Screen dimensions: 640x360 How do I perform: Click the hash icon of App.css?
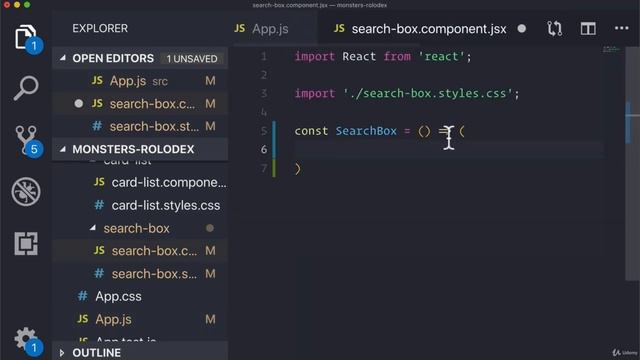82,296
